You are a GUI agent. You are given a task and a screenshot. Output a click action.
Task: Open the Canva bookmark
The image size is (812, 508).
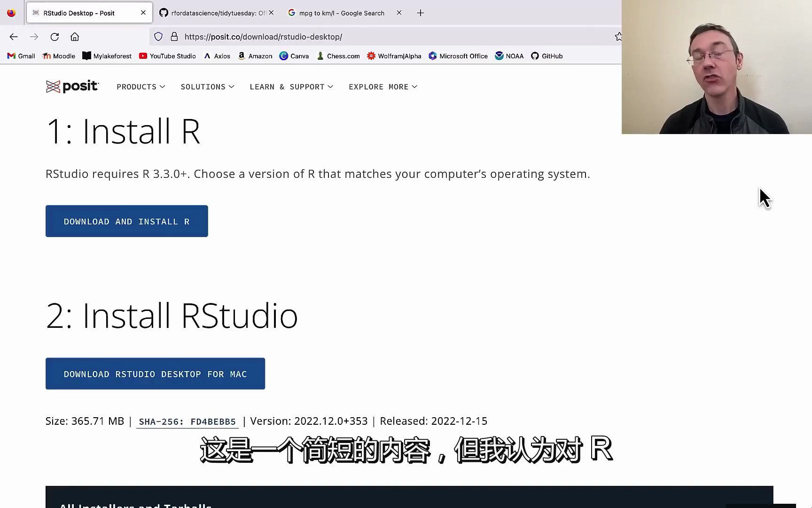[294, 56]
